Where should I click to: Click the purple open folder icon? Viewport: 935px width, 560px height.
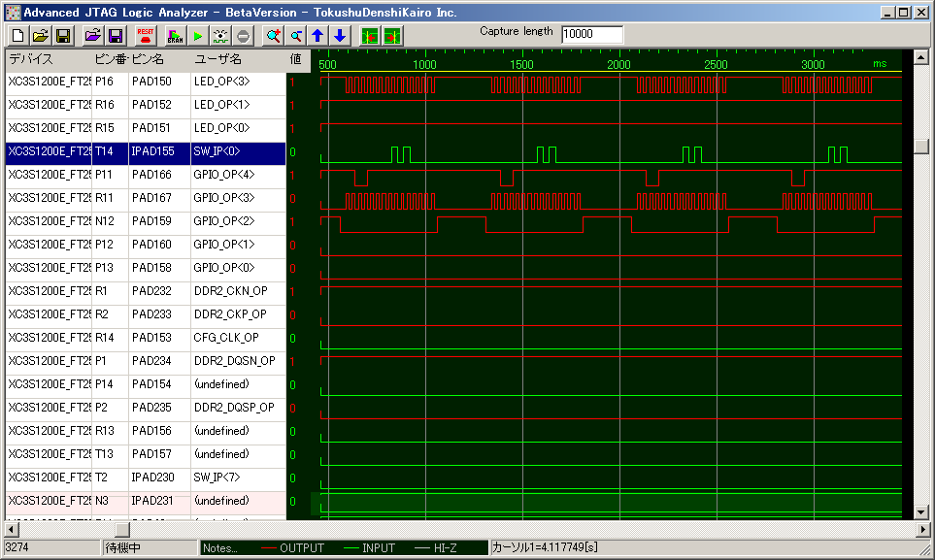92,36
